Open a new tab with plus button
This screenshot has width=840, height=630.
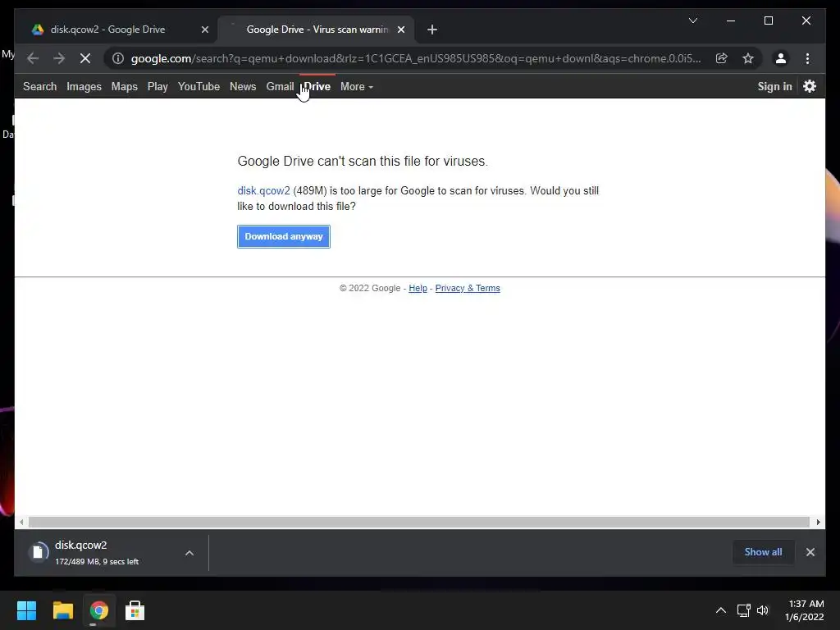tap(432, 30)
